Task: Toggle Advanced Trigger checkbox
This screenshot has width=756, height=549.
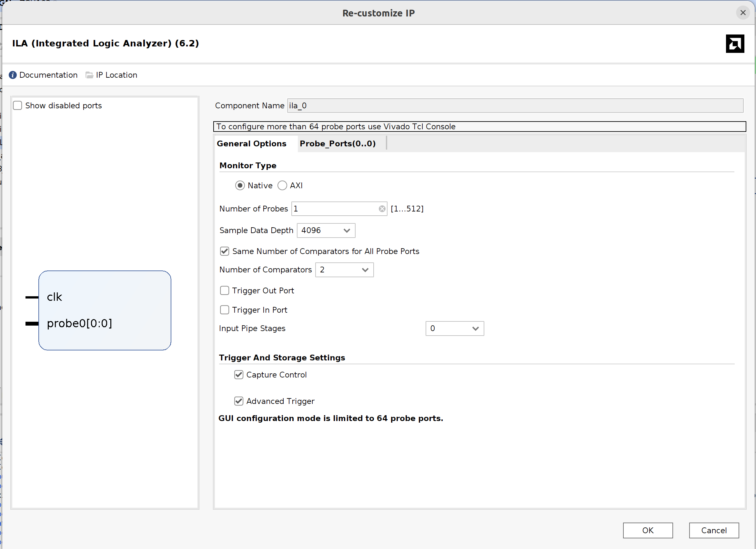Action: coord(239,401)
